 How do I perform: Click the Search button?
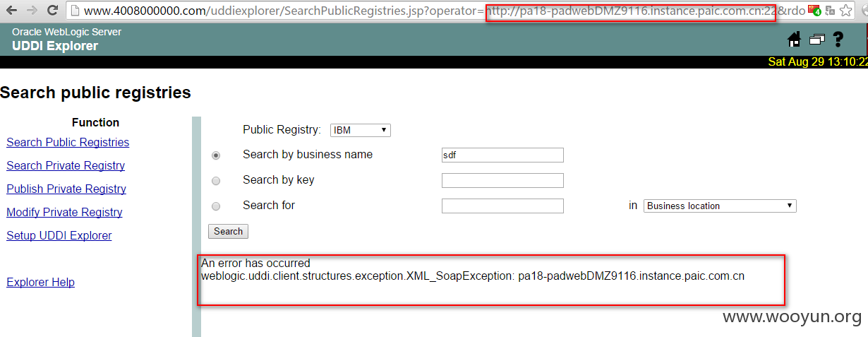click(x=228, y=231)
